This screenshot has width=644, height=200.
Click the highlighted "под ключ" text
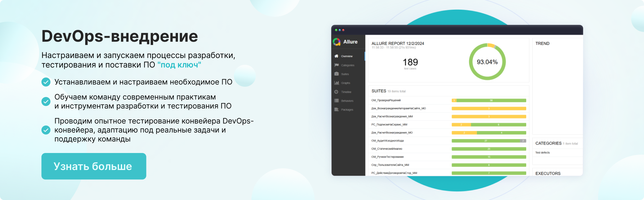tap(179, 65)
